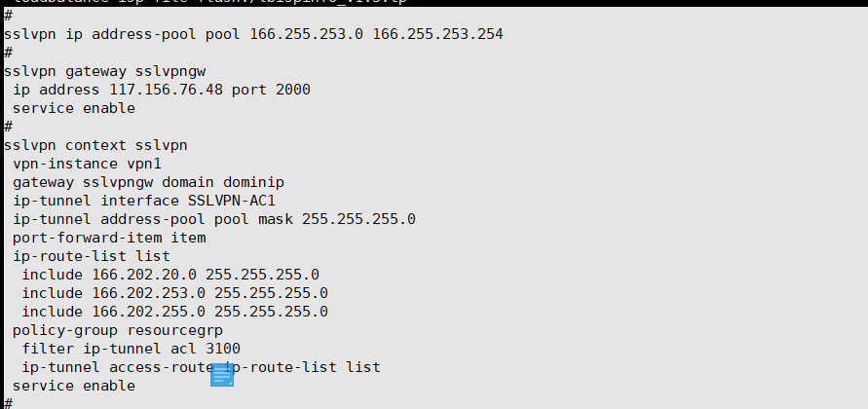Image resolution: width=868 pixels, height=409 pixels.
Task: Click the "include 166.202.20.0" route entry
Action: click(x=170, y=275)
